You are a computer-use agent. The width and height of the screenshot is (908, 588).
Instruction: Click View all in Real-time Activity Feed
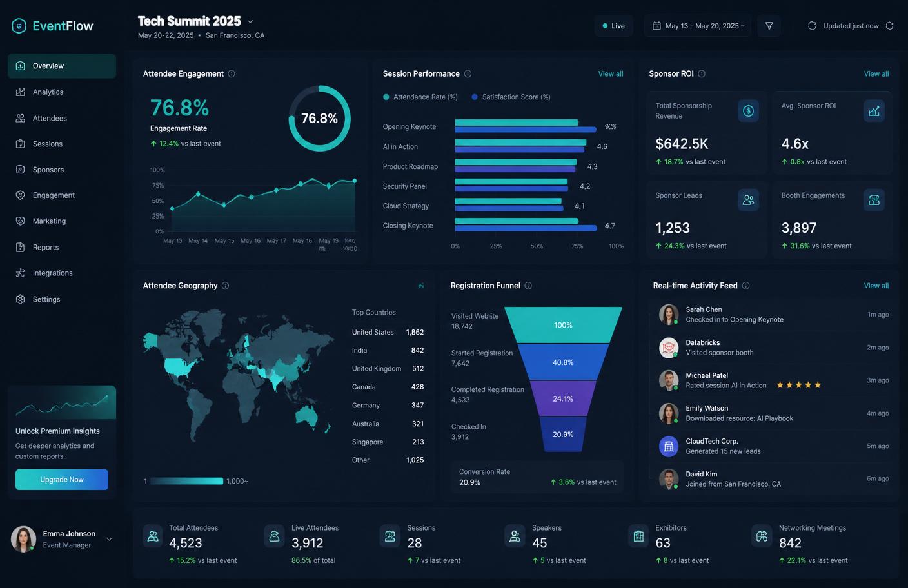pyautogui.click(x=876, y=286)
